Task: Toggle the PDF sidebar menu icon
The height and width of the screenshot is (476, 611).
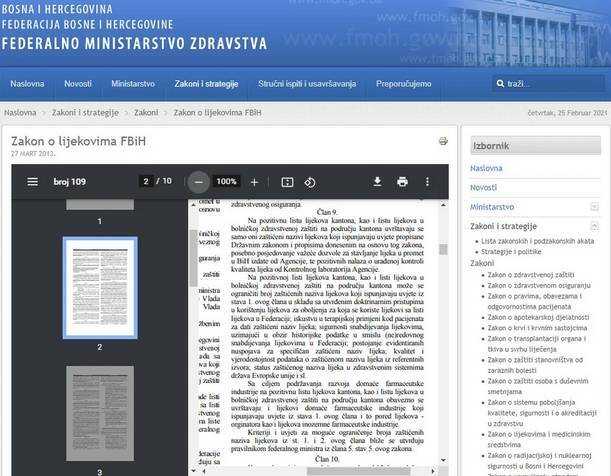Action: tap(32, 182)
